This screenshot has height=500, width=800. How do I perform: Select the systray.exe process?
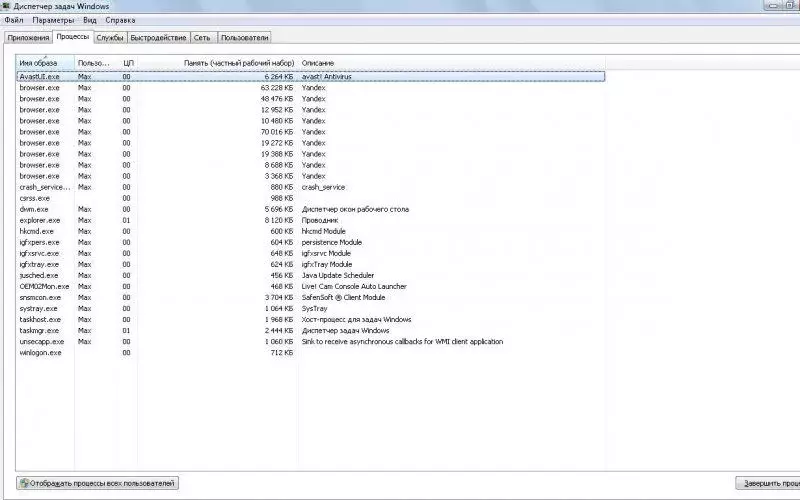point(310,309)
